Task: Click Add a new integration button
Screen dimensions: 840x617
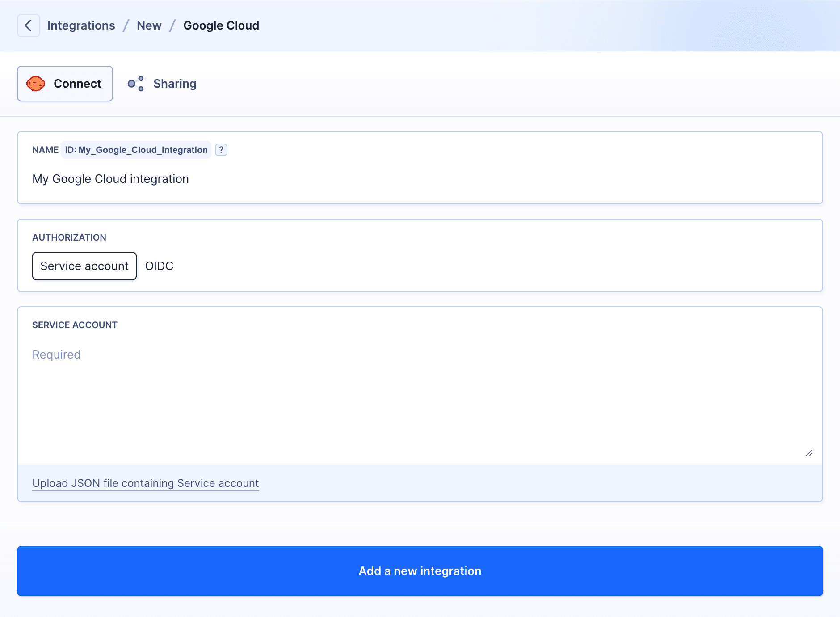Action: [x=420, y=571]
